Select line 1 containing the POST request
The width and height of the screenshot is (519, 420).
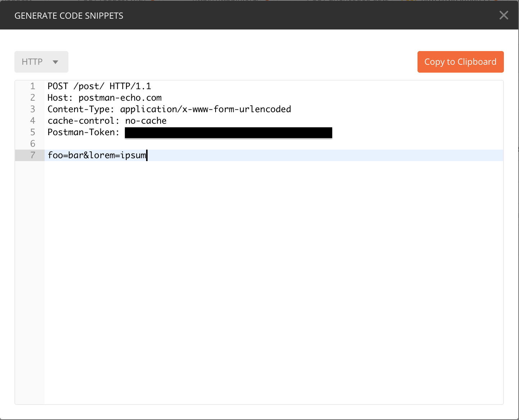point(99,86)
